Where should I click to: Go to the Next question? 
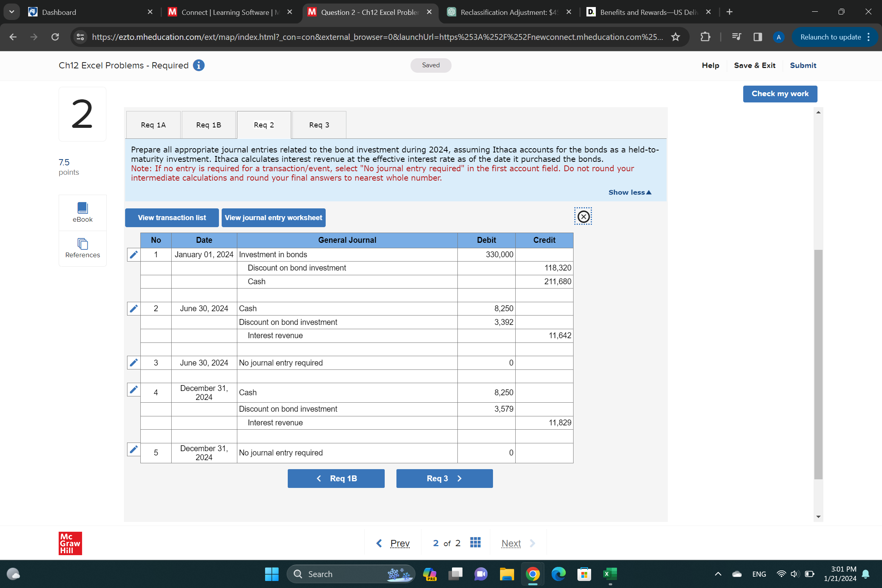pos(511,543)
